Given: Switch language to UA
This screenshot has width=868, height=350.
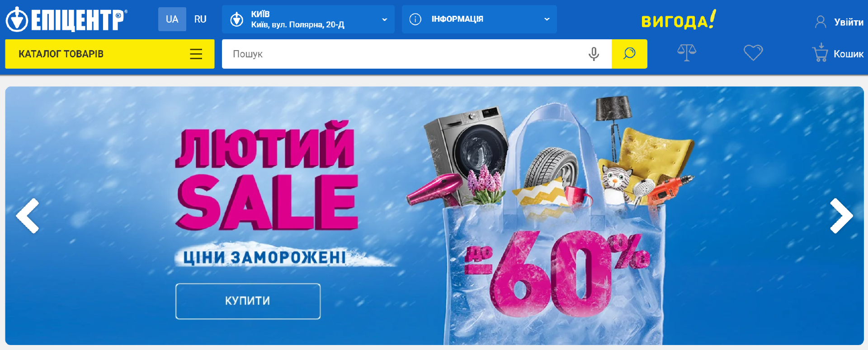Looking at the screenshot, I should 172,19.
